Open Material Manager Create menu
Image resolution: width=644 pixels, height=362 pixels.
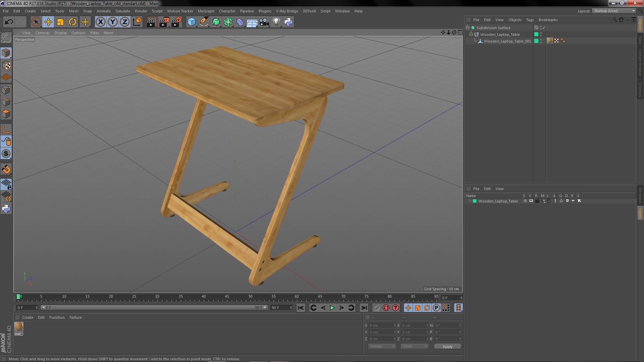click(28, 317)
